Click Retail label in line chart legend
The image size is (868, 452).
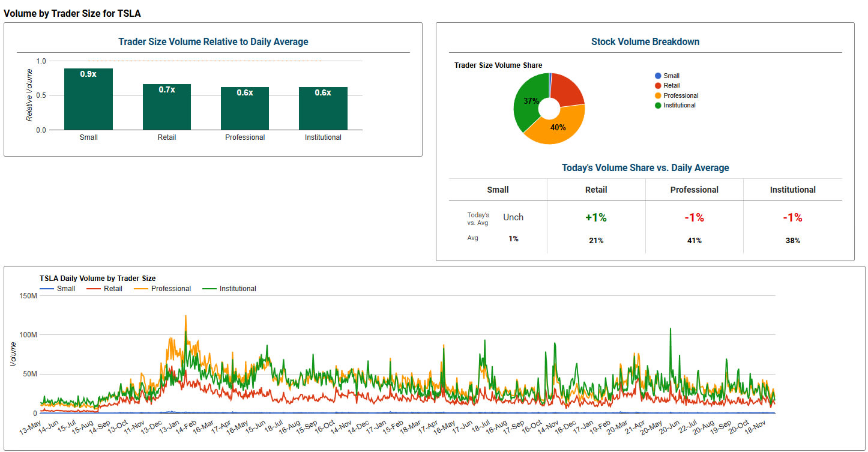point(113,289)
